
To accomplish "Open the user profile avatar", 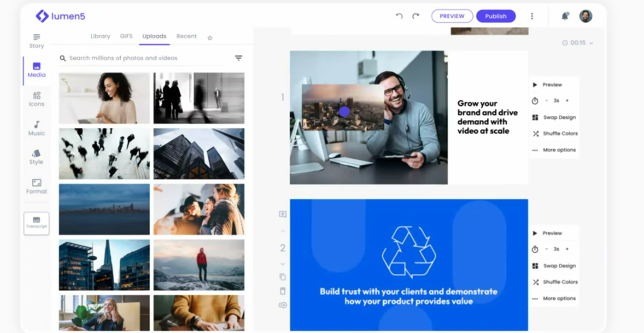I will (x=586, y=16).
